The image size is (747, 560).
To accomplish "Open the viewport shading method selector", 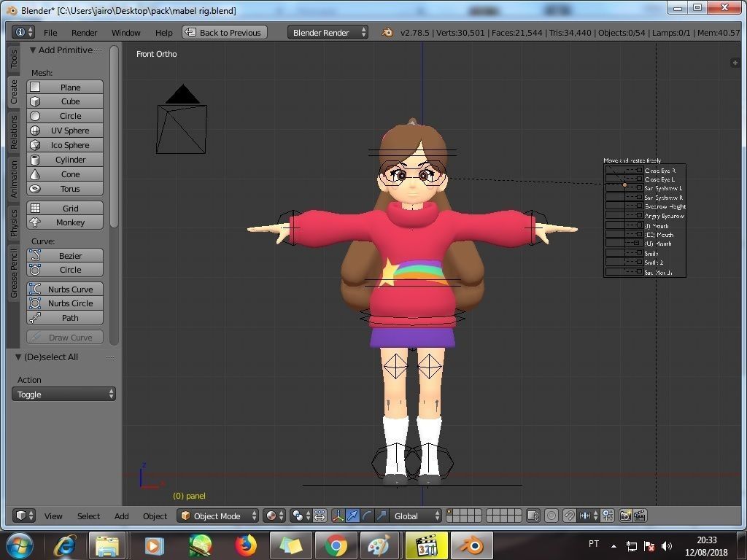I will 274,516.
